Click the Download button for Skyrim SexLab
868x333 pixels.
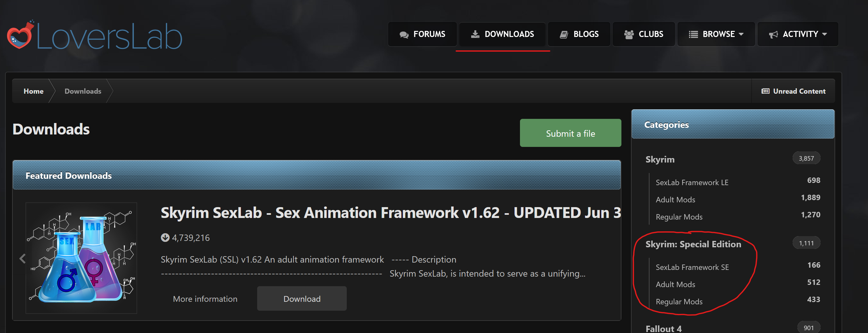point(301,298)
